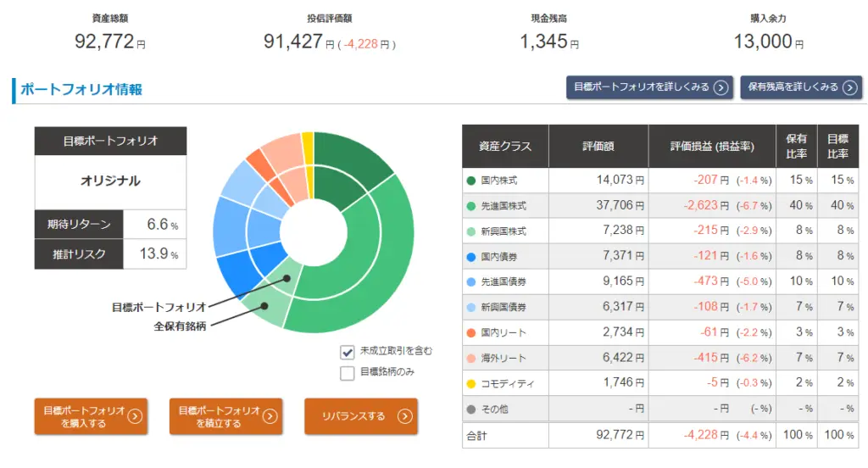Viewport: 868px width, 468px height.
Task: Click arrow icon on リバランスする button
Action: 404,416
